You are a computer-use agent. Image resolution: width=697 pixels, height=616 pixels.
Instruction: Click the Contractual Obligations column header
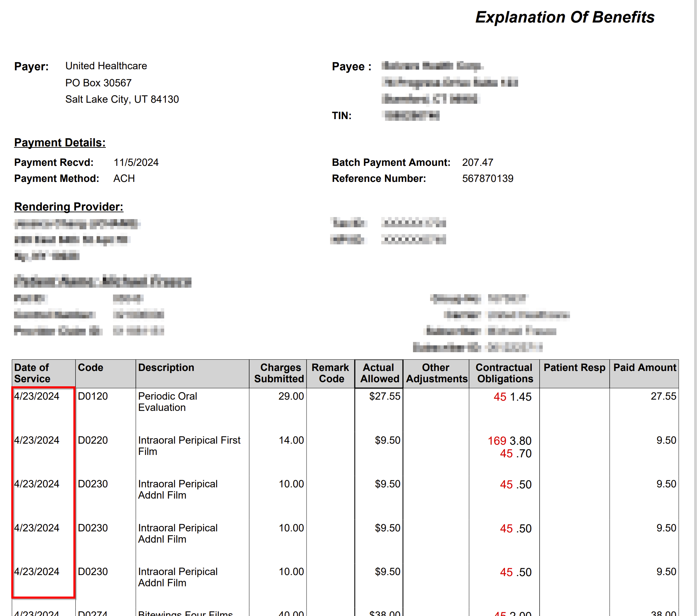[504, 373]
